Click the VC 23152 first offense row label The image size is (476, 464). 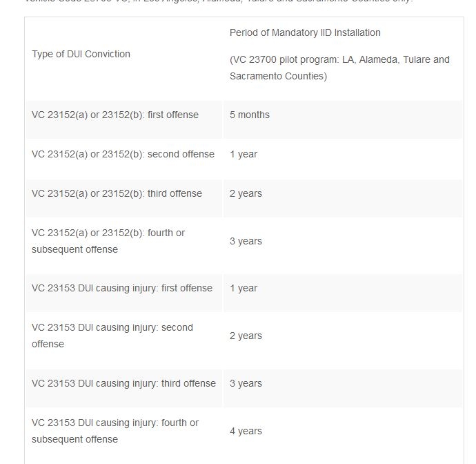point(115,115)
